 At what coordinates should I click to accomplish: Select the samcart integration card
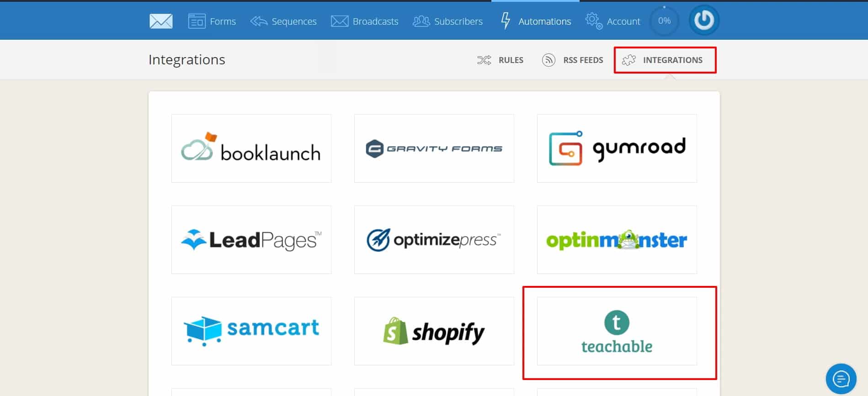(251, 331)
